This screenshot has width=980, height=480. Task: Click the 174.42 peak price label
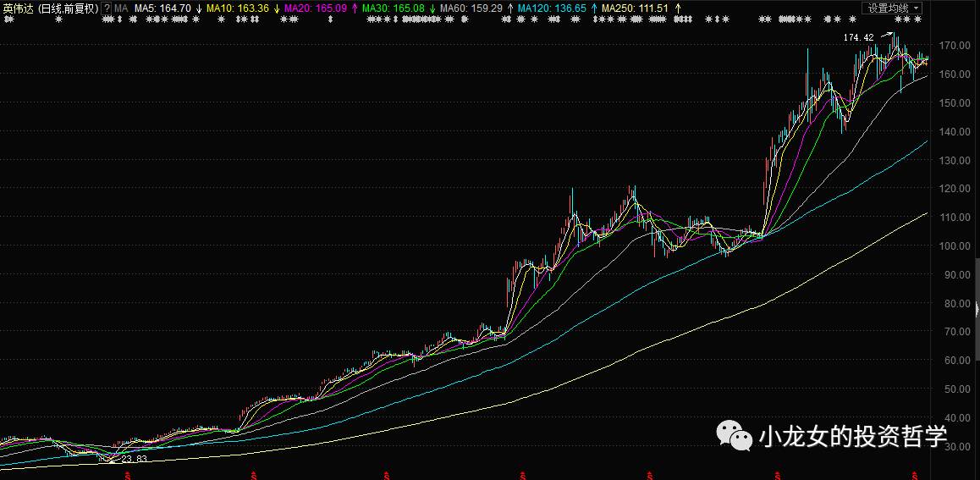(x=858, y=37)
